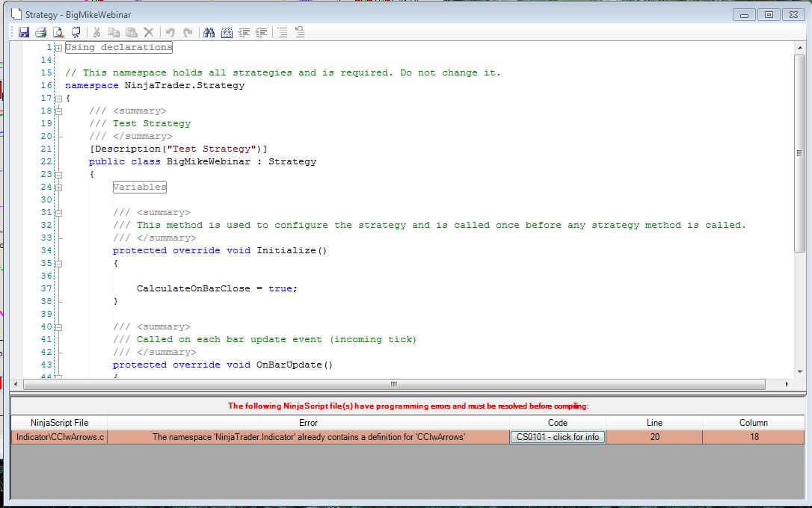Expand the collapsed Variables region

pos(58,188)
